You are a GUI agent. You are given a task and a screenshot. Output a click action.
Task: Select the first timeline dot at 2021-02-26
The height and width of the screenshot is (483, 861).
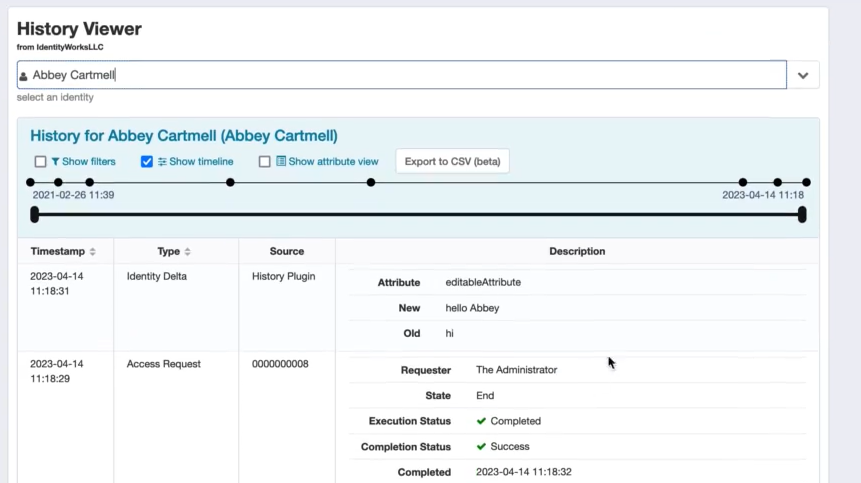coord(30,183)
